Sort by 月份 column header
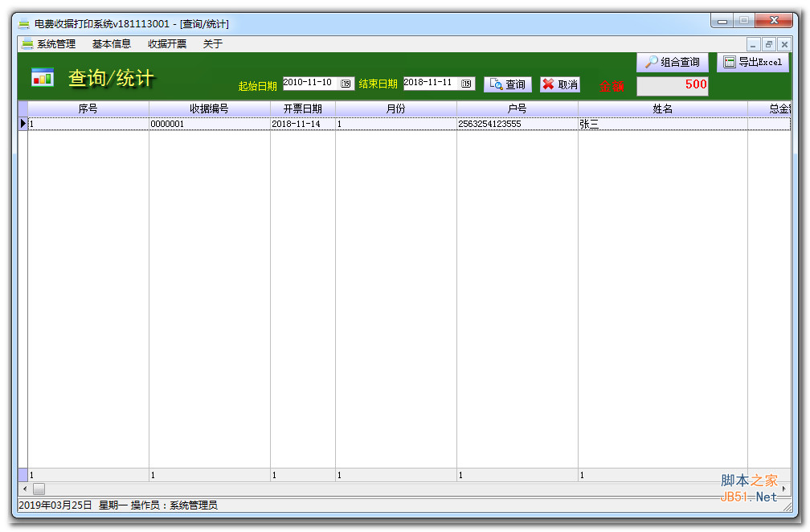 (x=396, y=108)
